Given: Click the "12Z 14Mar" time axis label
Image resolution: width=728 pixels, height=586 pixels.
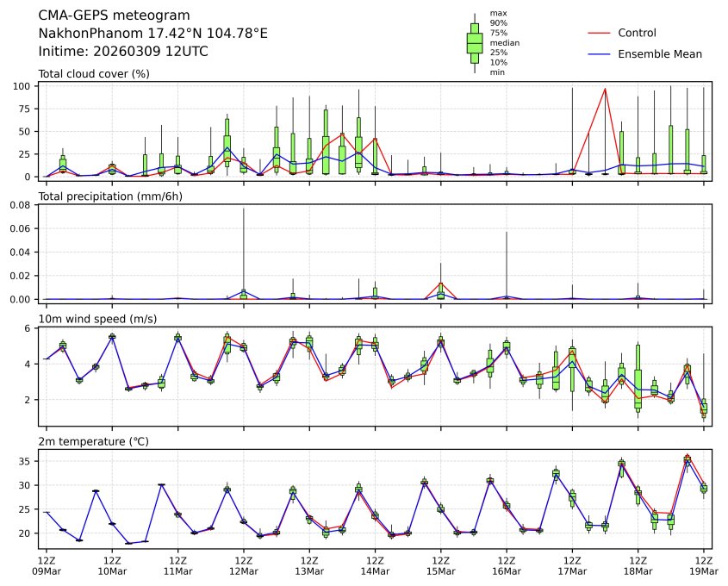Looking at the screenshot, I should pos(375,565).
